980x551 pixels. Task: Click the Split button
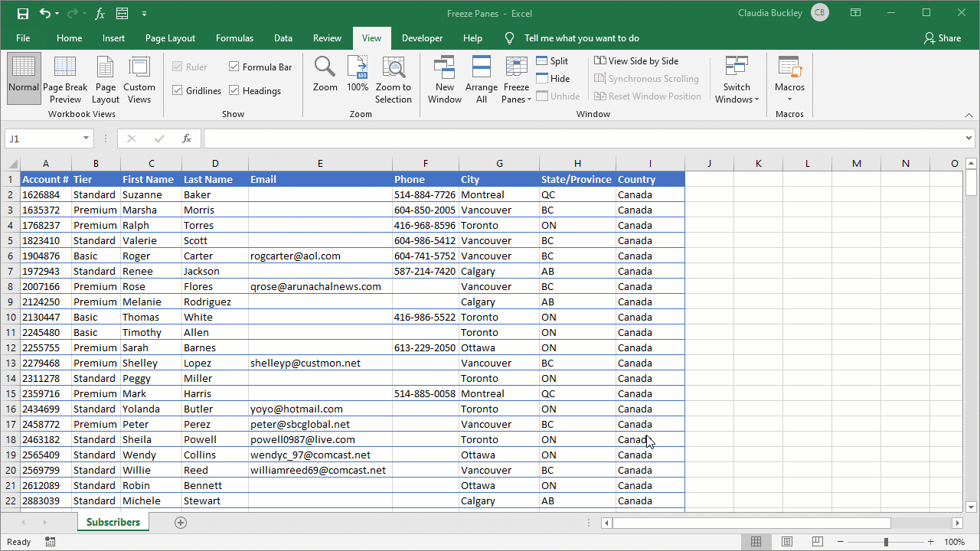point(552,61)
